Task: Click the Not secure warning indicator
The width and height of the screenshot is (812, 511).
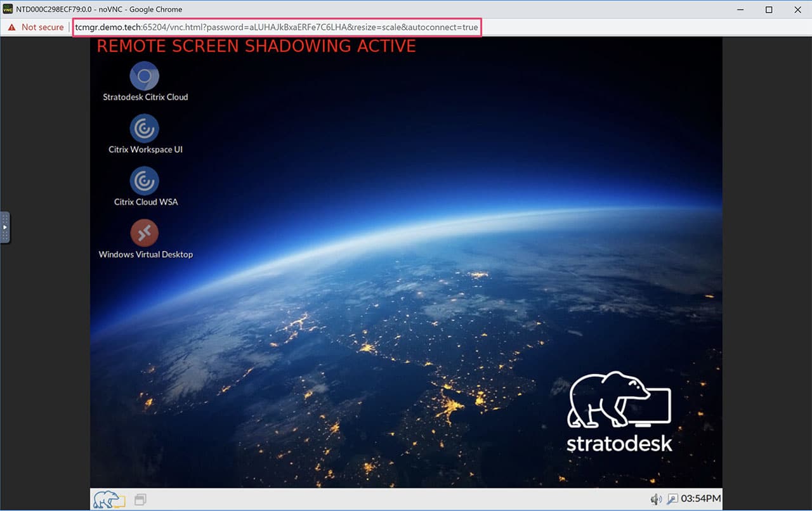Action: pyautogui.click(x=36, y=27)
